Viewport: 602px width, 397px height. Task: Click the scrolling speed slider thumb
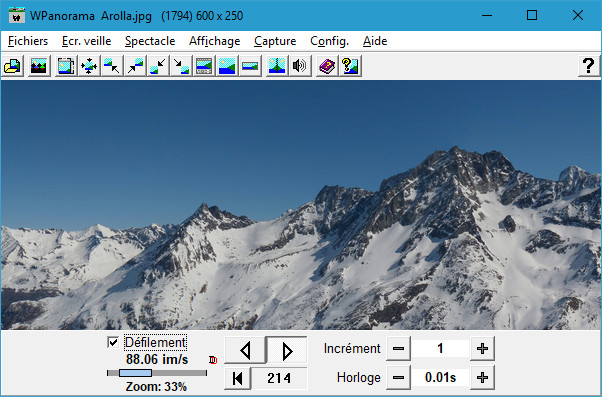(135, 373)
